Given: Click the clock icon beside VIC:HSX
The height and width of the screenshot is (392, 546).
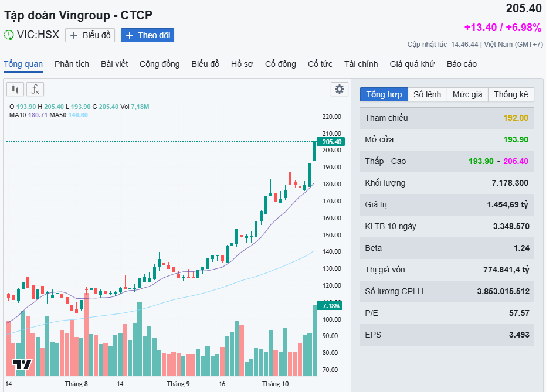Looking at the screenshot, I should pos(9,35).
